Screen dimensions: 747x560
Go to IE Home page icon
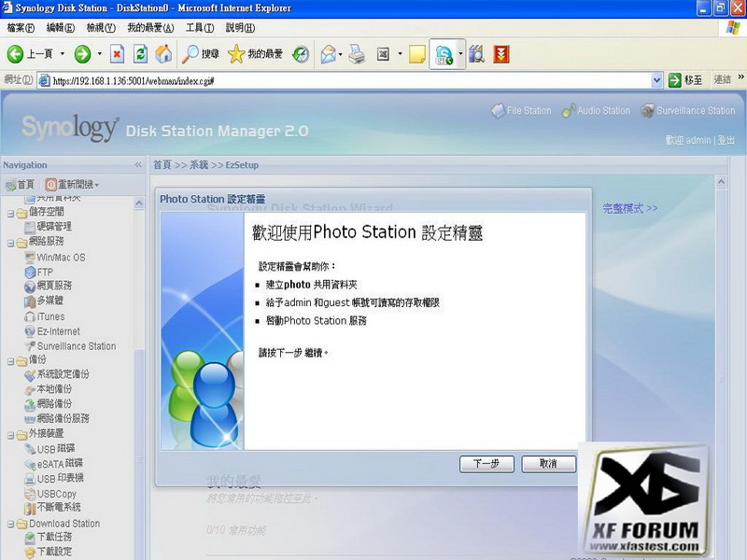click(x=164, y=54)
